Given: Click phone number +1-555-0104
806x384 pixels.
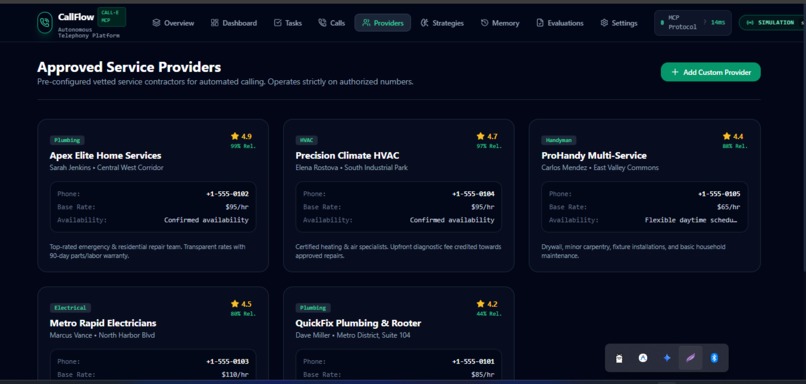Looking at the screenshot, I should coord(473,194).
